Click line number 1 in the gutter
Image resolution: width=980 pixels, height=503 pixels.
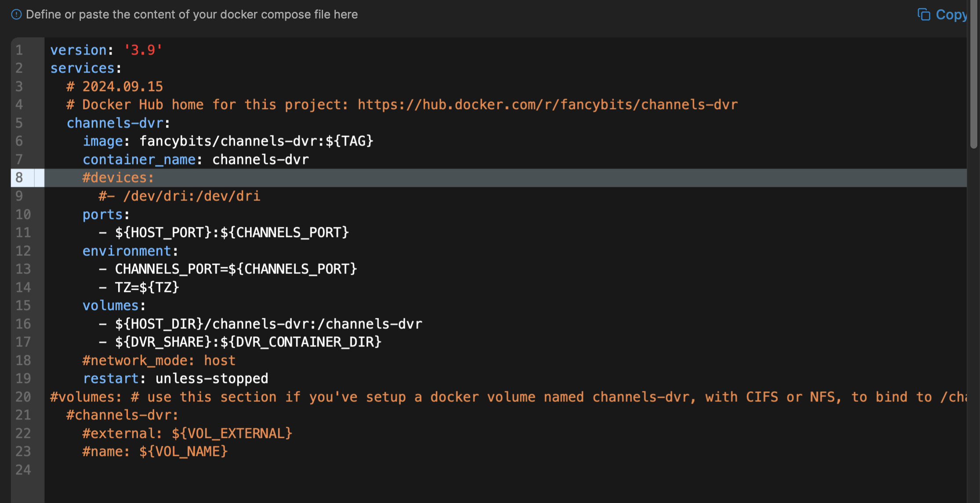tap(19, 50)
